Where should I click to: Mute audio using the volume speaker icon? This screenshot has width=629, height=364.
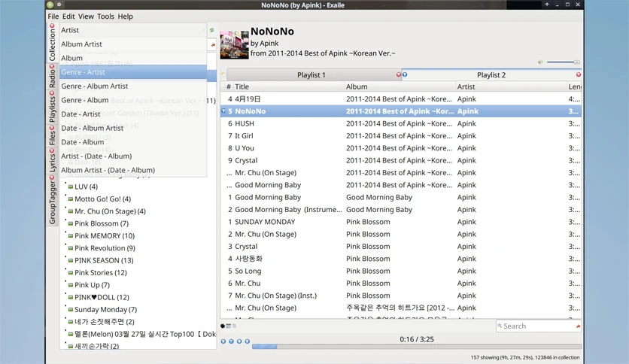(540, 62)
